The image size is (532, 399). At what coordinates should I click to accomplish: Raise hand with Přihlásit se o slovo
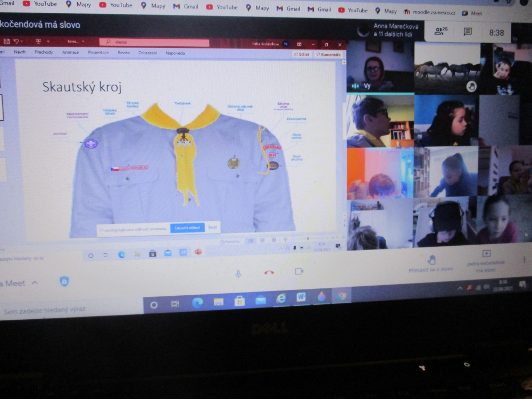tap(431, 264)
